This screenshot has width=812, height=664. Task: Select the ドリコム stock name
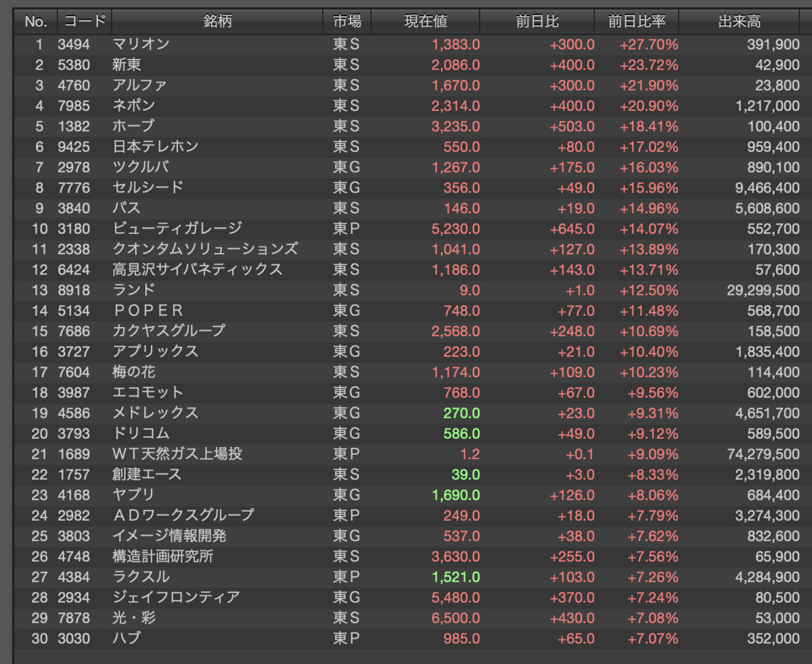pos(141,433)
